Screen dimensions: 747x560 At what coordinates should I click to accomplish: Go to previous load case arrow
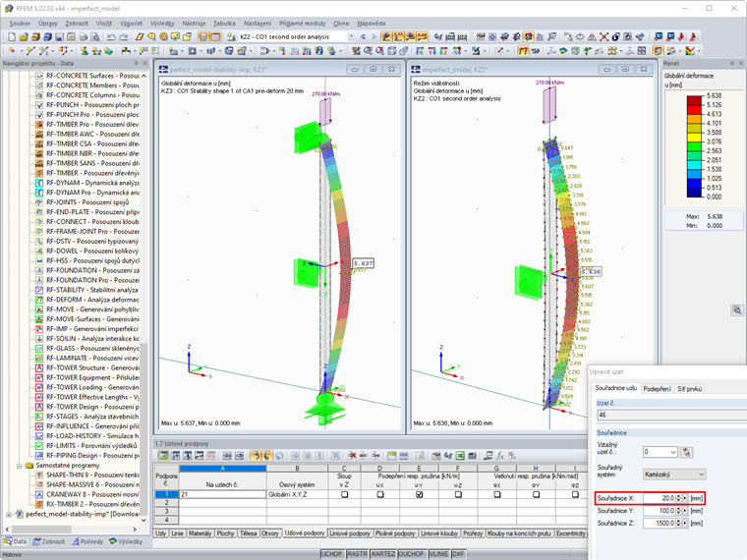(x=363, y=36)
